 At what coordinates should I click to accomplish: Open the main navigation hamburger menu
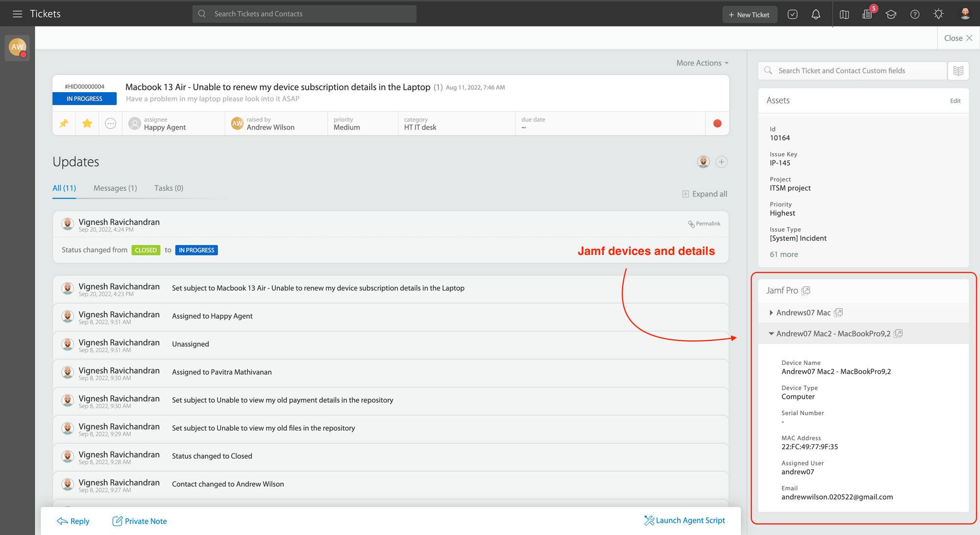(x=17, y=13)
